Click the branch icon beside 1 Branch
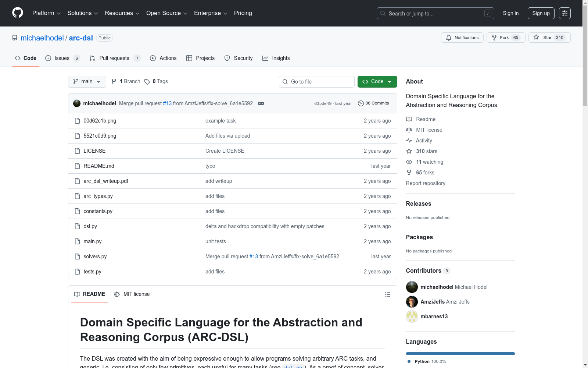Viewport: 588px width, 368px height. point(114,82)
